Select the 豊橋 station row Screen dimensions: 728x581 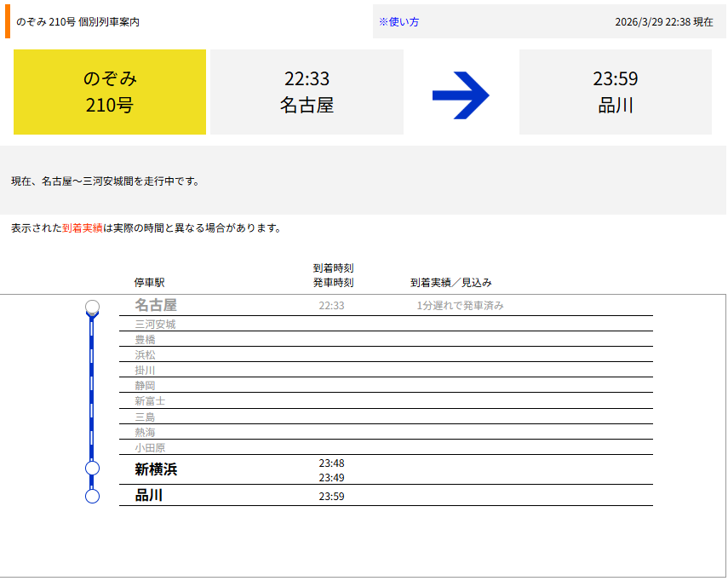(386, 339)
